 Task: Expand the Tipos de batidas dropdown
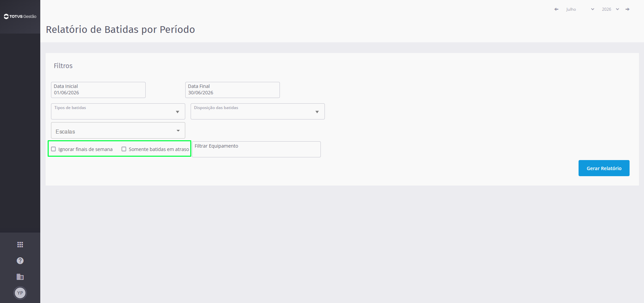pyautogui.click(x=118, y=111)
